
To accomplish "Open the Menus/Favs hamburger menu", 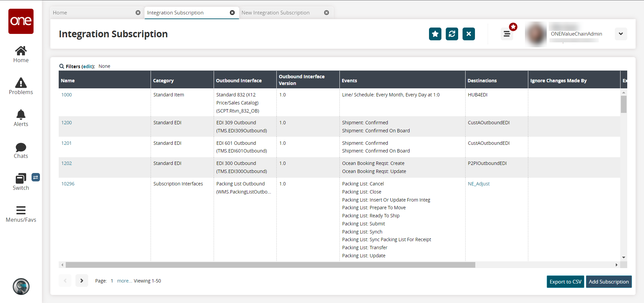I will (21, 211).
